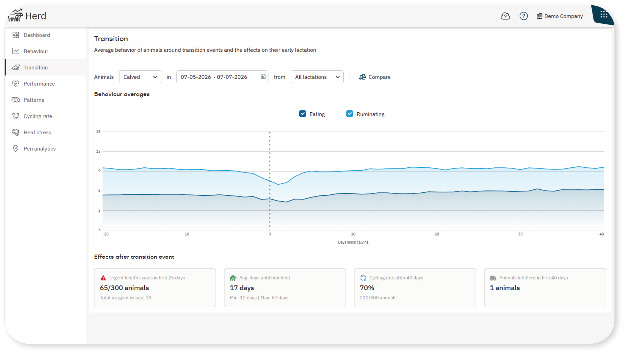Select the Heat stress thermometer icon

tap(16, 132)
